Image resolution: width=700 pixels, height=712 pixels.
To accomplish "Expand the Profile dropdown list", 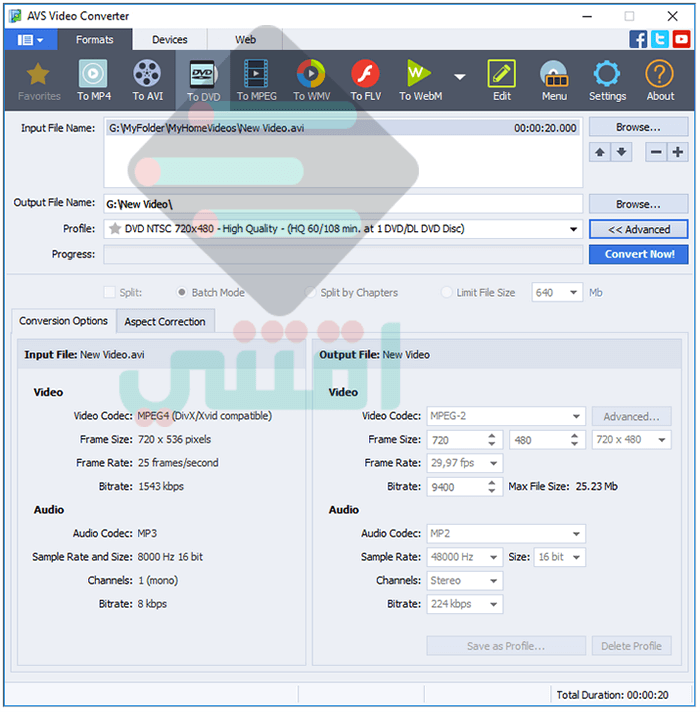I will pos(573,229).
